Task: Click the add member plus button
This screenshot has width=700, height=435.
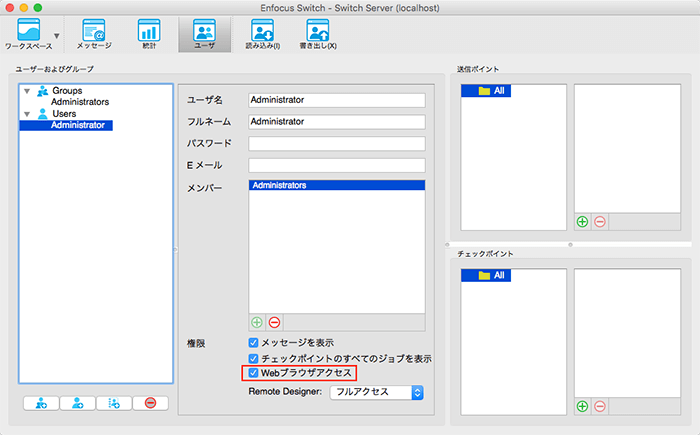Action: [x=257, y=322]
